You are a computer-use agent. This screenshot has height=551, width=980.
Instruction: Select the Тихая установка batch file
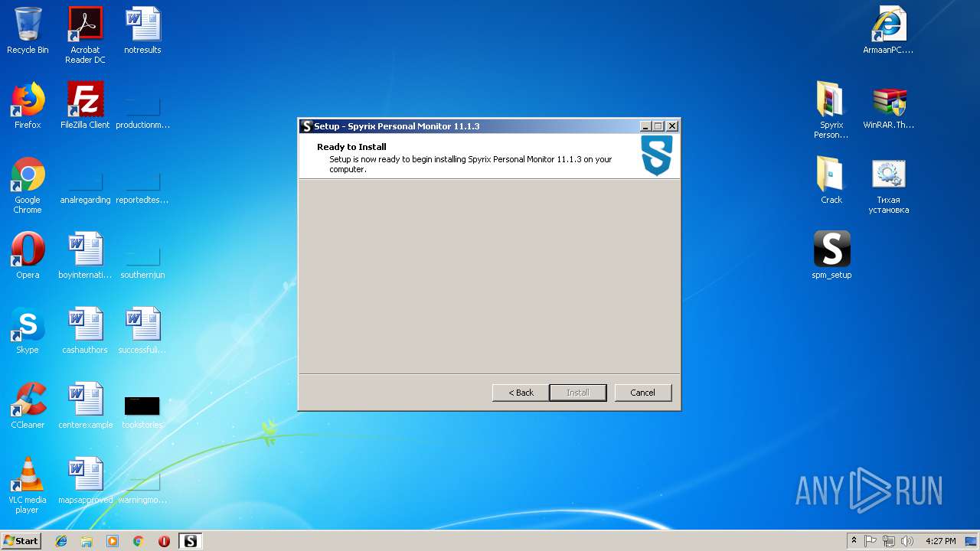(889, 186)
